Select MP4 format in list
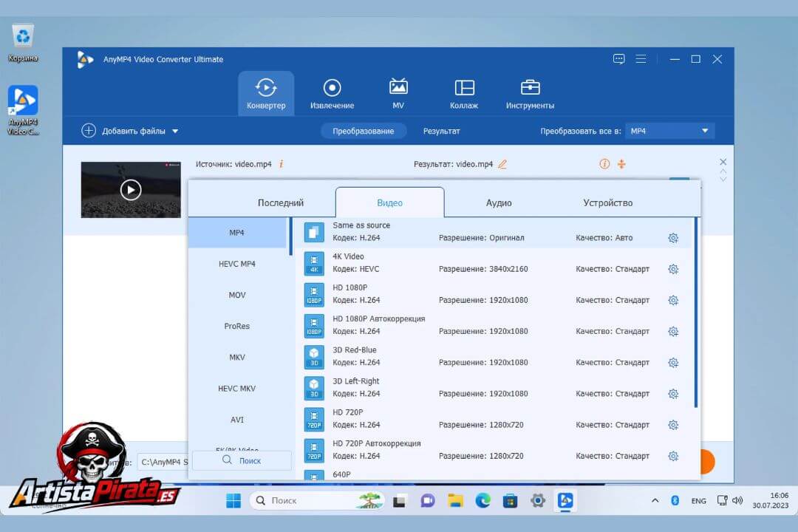This screenshot has width=798, height=532. point(236,233)
